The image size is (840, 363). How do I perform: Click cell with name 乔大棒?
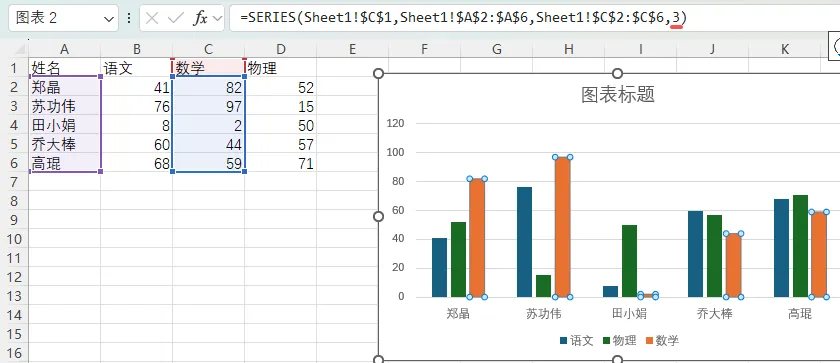click(64, 144)
